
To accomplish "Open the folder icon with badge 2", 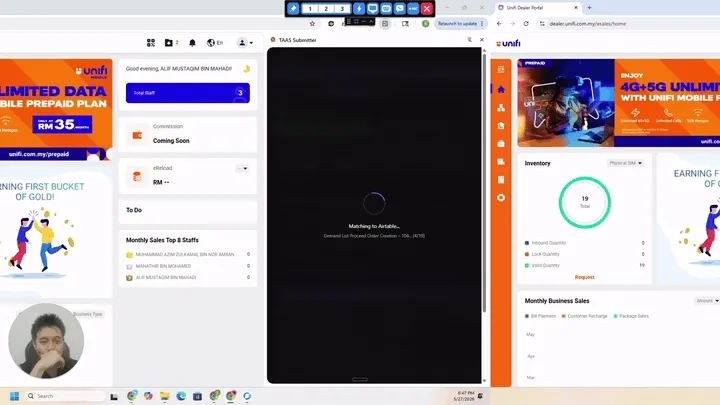I will 171,43.
